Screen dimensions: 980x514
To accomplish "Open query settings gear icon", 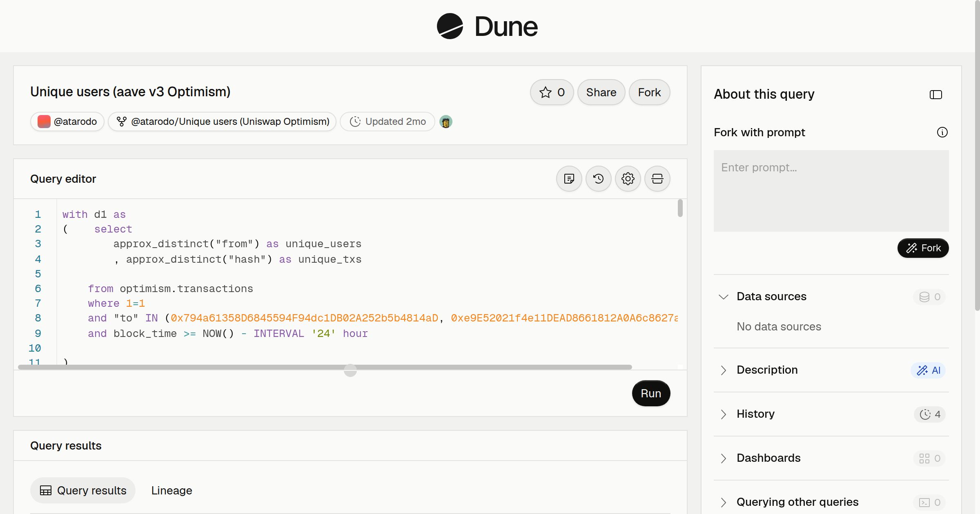I will [628, 179].
